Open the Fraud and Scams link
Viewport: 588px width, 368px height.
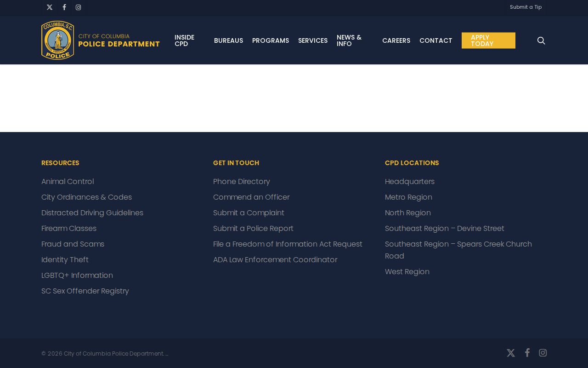[x=73, y=244]
